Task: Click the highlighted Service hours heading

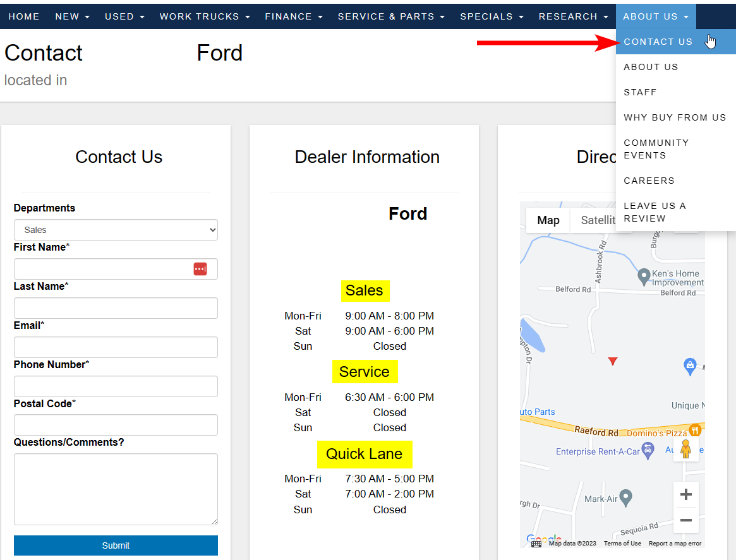Action: coord(365,371)
